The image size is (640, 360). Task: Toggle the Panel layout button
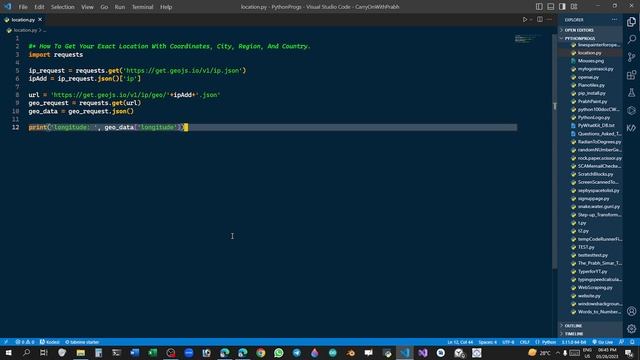coord(551,7)
